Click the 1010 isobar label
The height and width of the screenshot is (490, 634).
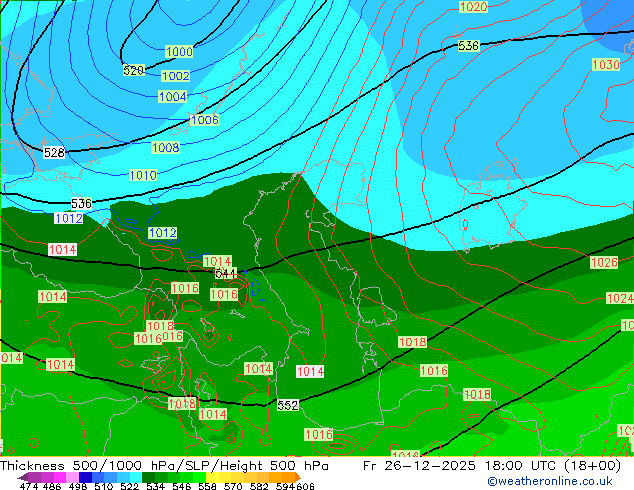143,175
